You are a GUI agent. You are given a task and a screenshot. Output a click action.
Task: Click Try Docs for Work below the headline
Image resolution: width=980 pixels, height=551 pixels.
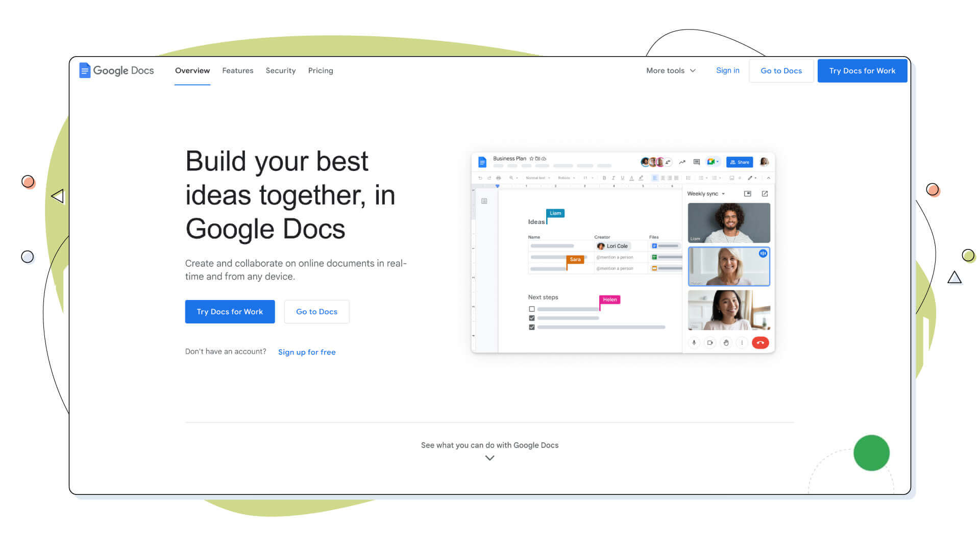pos(230,312)
